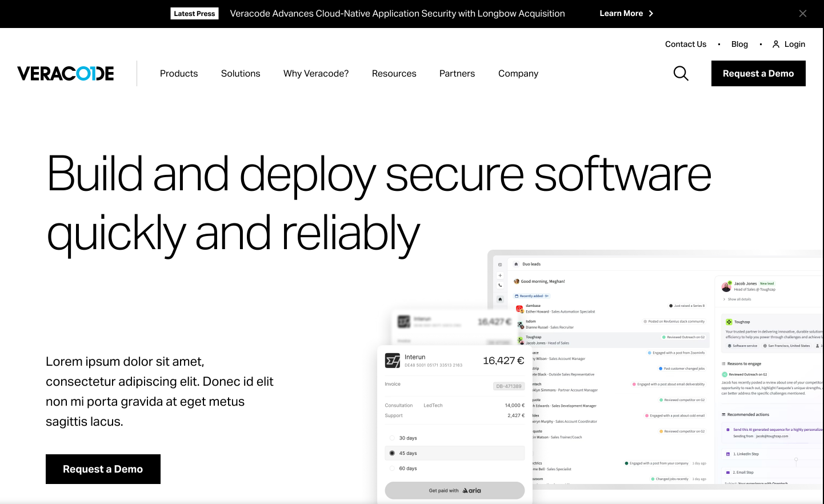This screenshot has height=504, width=824.
Task: Click the icon on the Software service tag
Action: (x=730, y=346)
